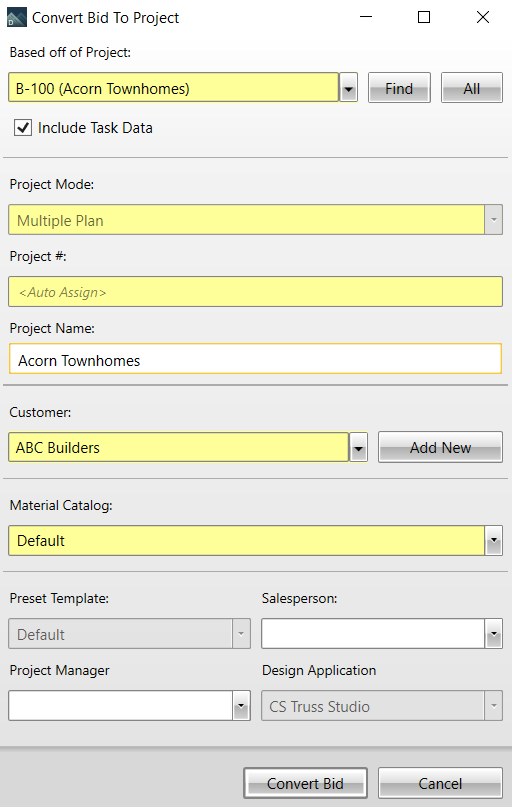
Task: Close the Convert Bid To Project dialog
Action: (x=483, y=17)
